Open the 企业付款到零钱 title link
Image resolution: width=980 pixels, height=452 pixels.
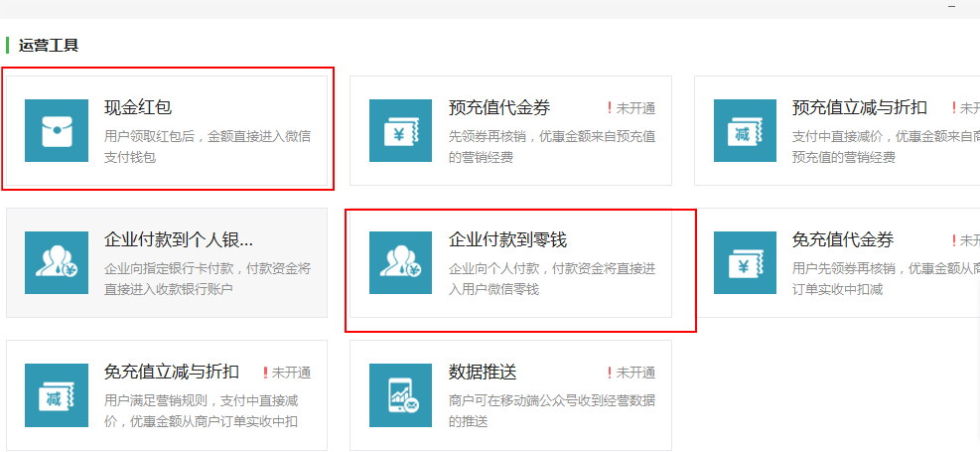pyautogui.click(x=507, y=239)
